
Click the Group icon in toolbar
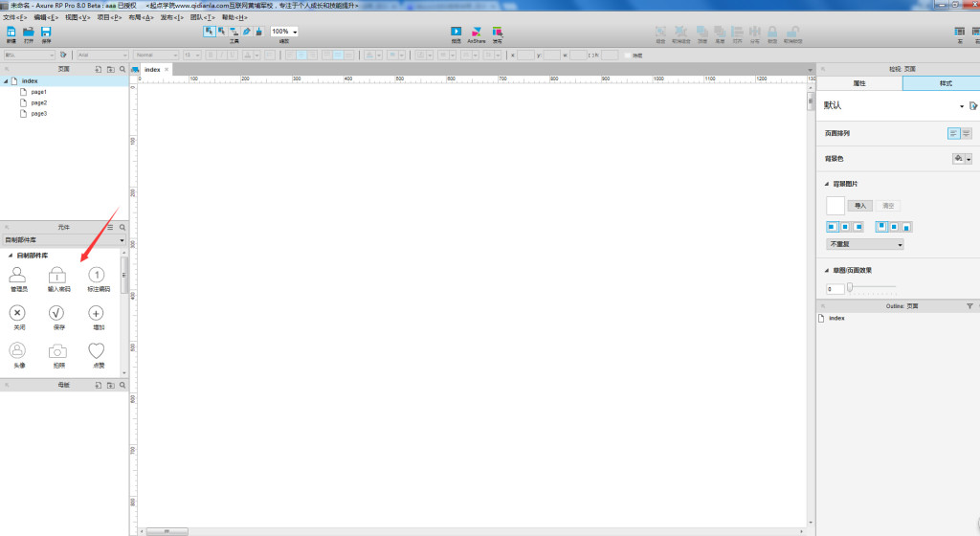[660, 32]
